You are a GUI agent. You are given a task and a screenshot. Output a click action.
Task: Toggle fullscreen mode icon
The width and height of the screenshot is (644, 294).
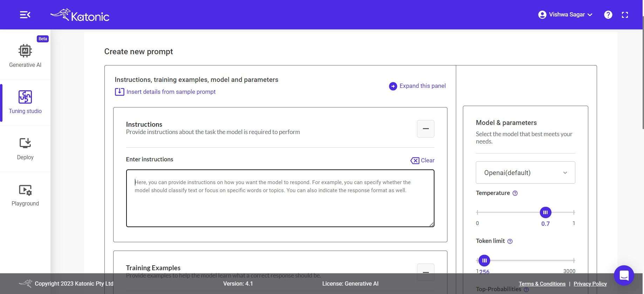(x=625, y=15)
